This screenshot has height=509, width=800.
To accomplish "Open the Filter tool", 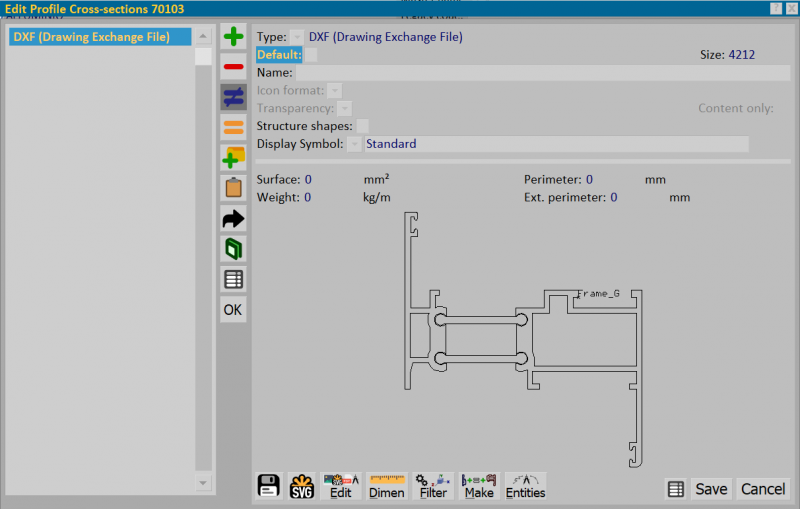I will pos(433,486).
